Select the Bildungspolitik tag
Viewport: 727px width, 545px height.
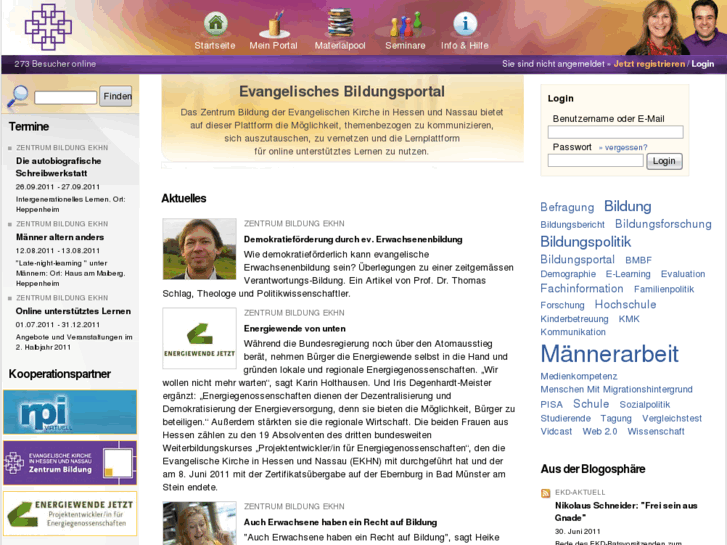tap(586, 242)
